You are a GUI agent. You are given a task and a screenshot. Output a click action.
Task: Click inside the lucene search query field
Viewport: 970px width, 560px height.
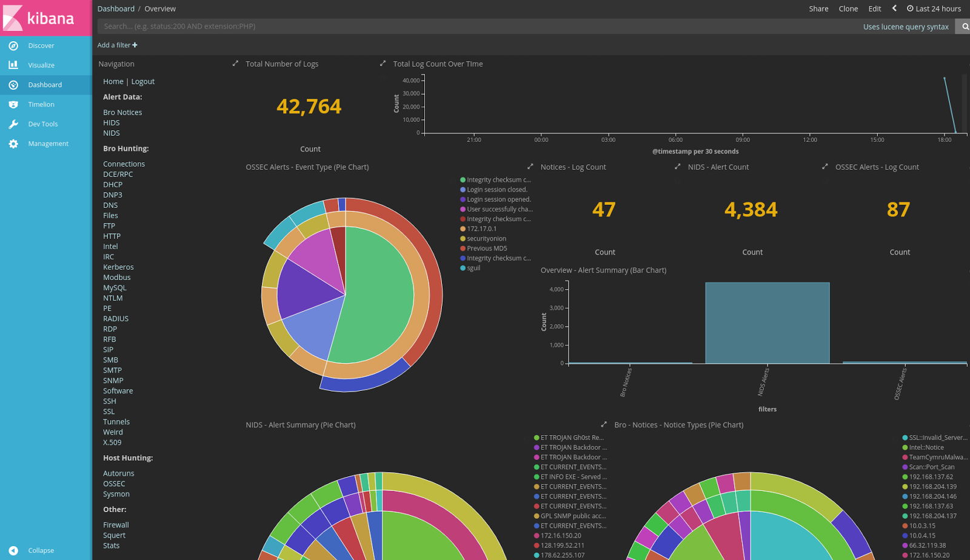click(424, 26)
